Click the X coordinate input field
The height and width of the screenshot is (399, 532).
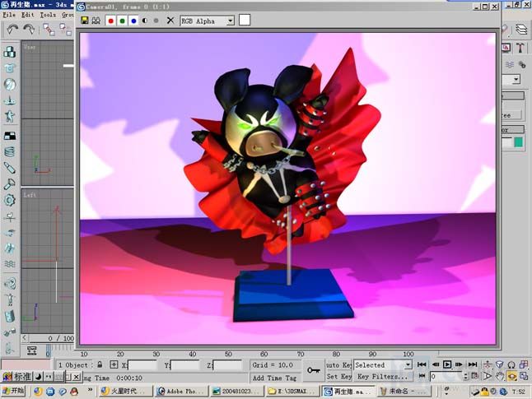[x=142, y=365]
